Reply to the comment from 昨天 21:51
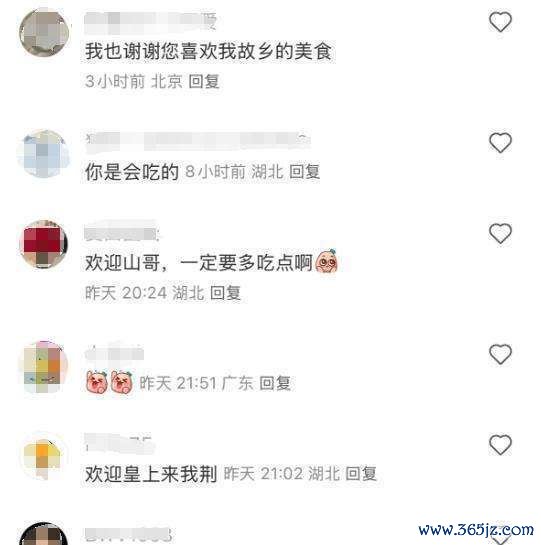541x545 pixels. tap(275, 383)
